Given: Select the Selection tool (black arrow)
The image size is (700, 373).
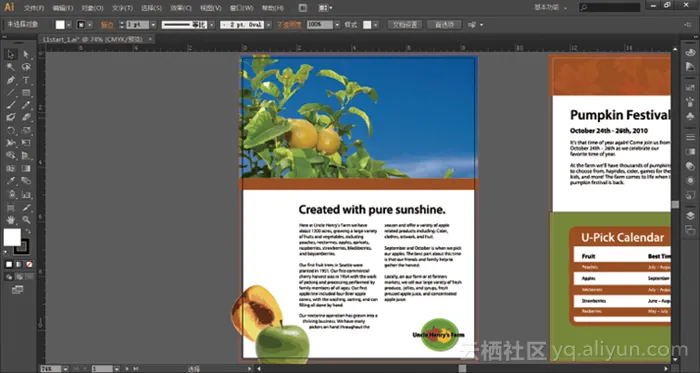Looking at the screenshot, I should click(11, 54).
